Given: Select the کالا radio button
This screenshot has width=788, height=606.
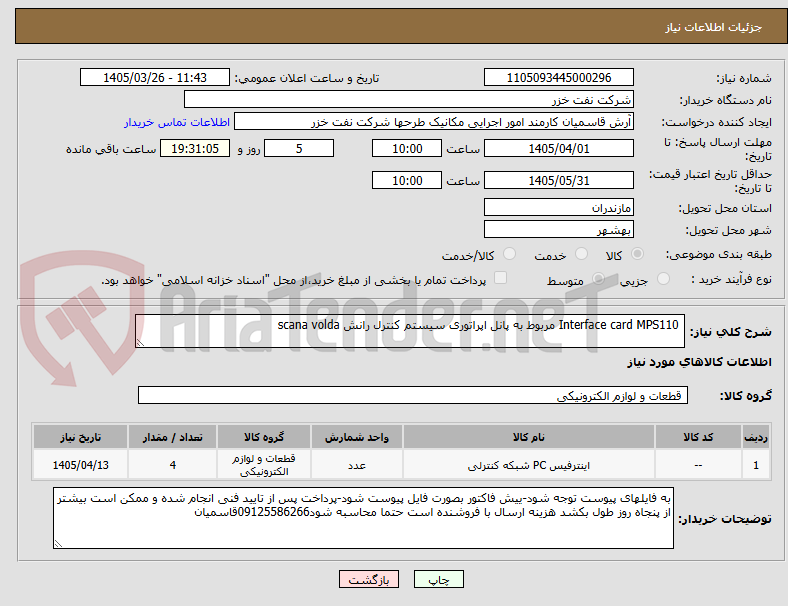Looking at the screenshot, I should (637, 254).
